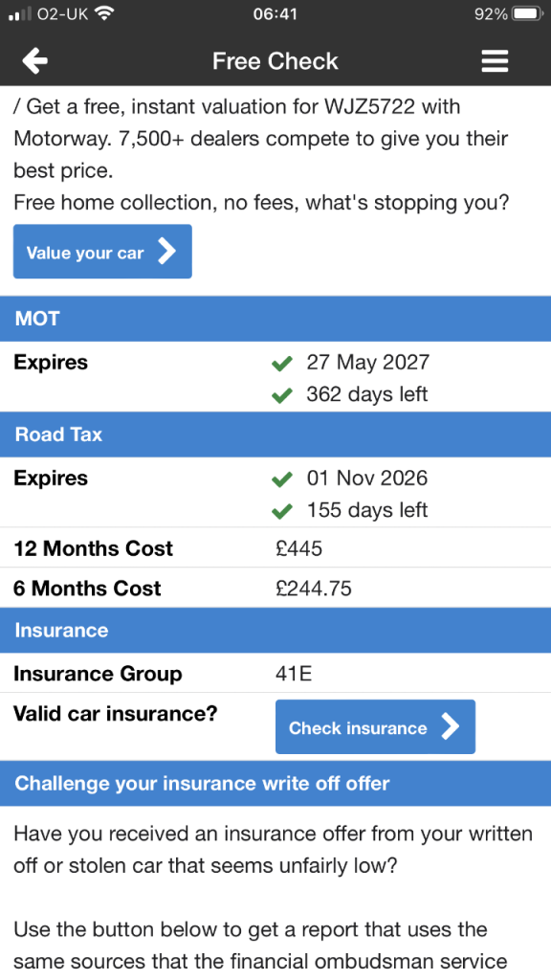Viewport: 551px width, 980px height.
Task: Tap the Insurance Group 41E value
Action: click(x=294, y=674)
